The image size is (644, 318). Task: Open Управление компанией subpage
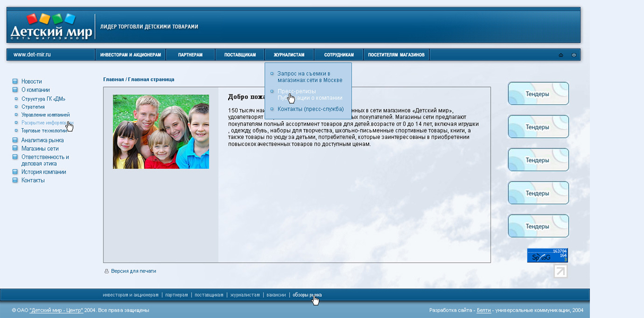click(x=46, y=115)
